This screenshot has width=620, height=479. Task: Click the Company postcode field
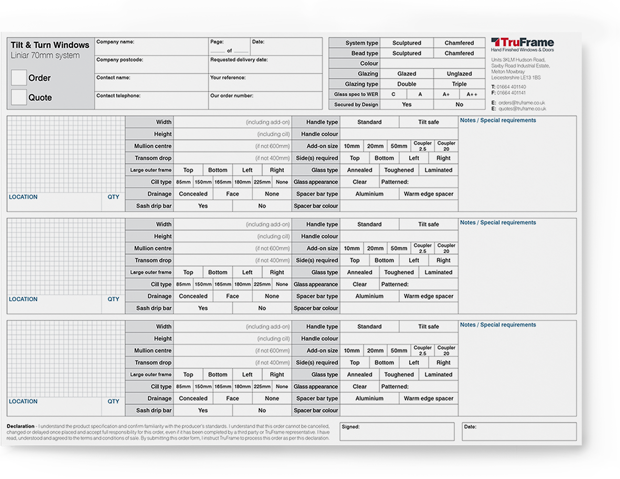(x=151, y=64)
